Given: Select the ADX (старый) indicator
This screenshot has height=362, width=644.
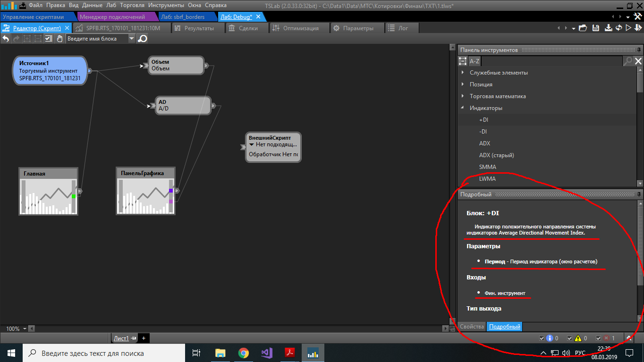Looking at the screenshot, I should click(496, 155).
